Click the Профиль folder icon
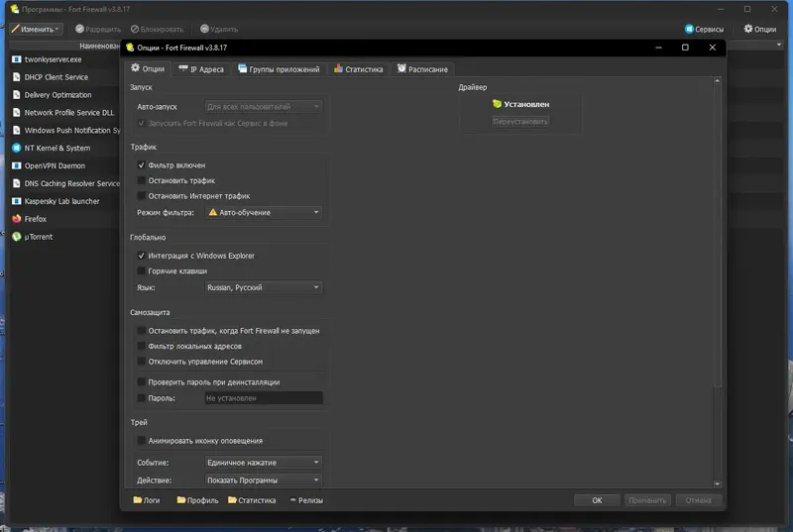 [181, 499]
